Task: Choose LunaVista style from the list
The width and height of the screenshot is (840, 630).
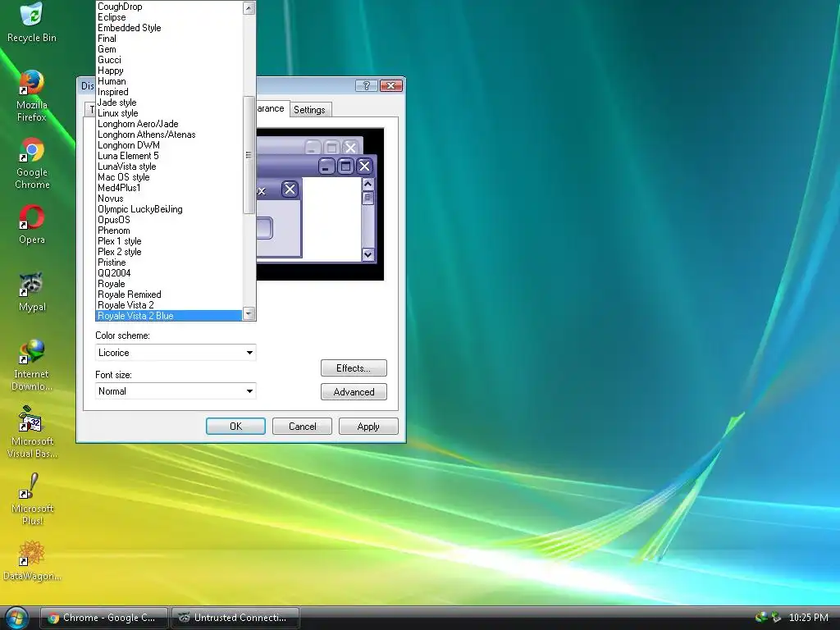Action: click(169, 167)
